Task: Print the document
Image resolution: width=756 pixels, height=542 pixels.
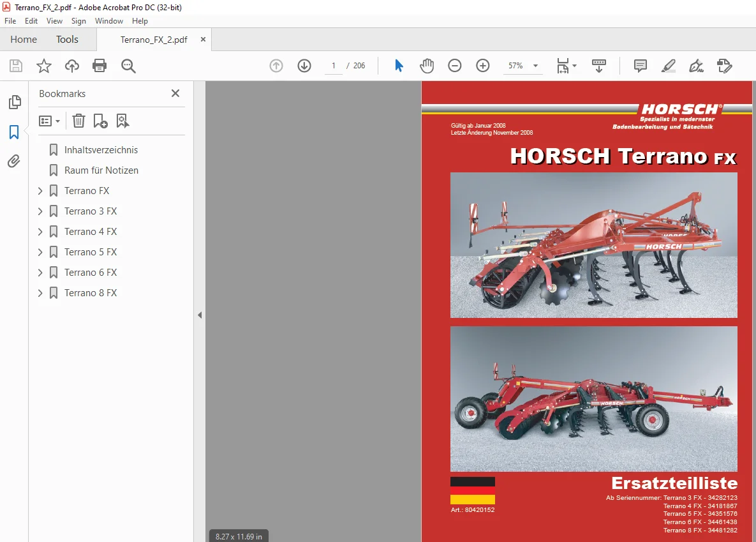Action: [x=100, y=66]
